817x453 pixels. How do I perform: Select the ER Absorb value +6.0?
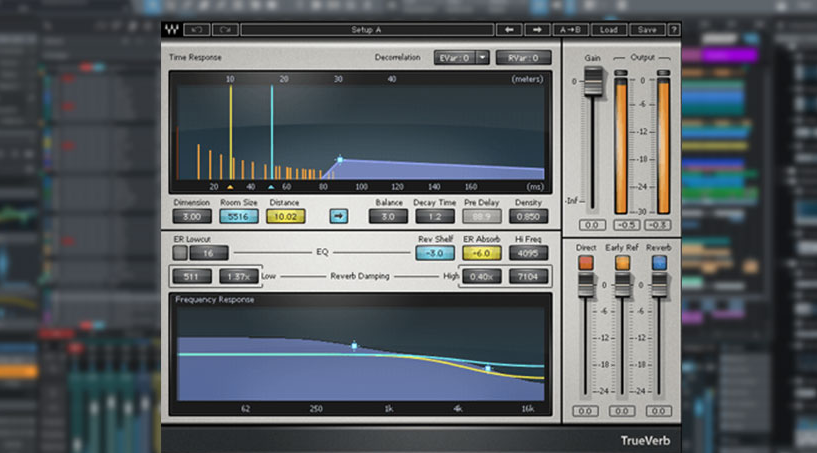481,253
